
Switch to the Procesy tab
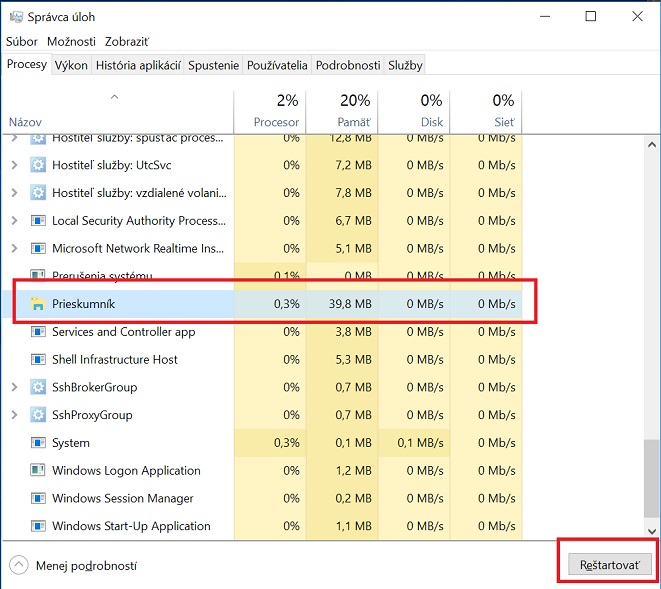click(x=27, y=64)
